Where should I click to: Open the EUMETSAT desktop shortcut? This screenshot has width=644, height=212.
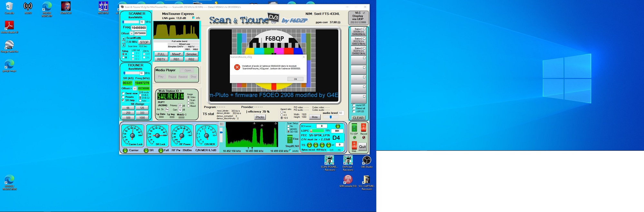(66, 8)
